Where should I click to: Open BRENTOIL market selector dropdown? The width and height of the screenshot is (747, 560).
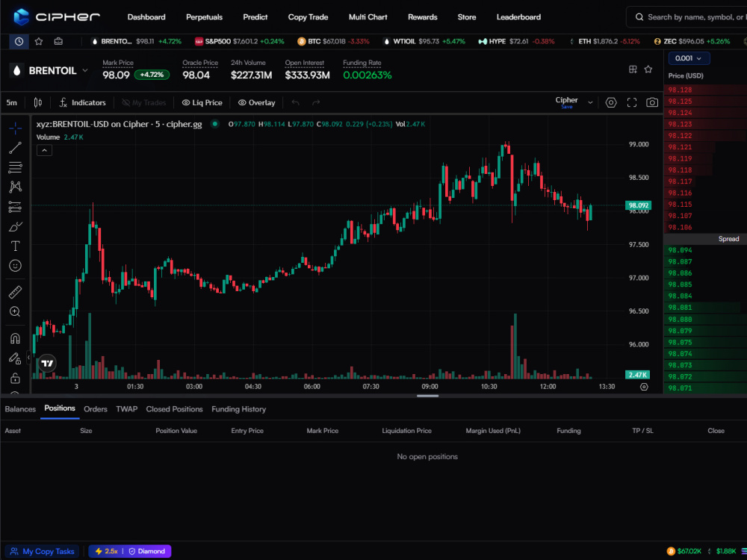[x=49, y=70]
